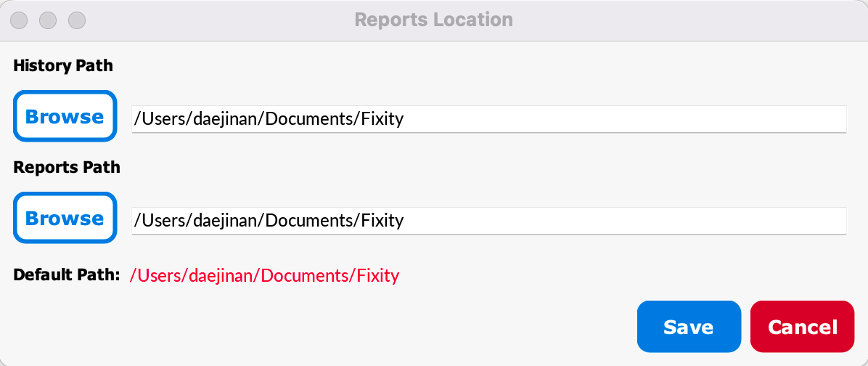Click "Fixity" at end of History Path text
This screenshot has width=868, height=366.
pyautogui.click(x=382, y=120)
